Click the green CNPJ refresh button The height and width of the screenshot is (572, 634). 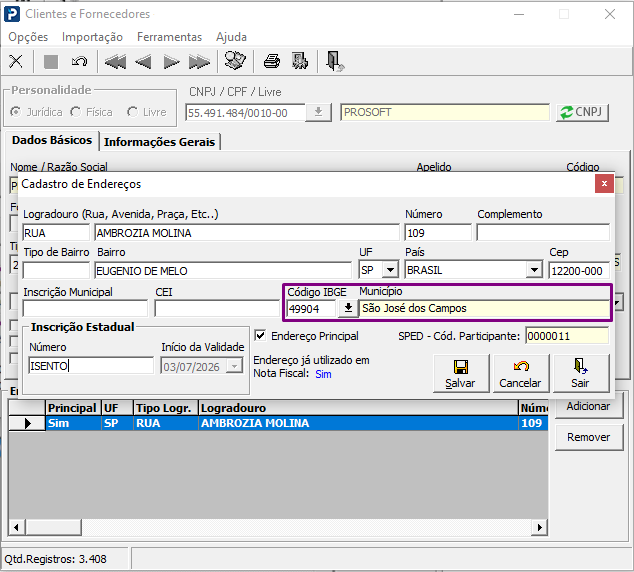tap(582, 112)
